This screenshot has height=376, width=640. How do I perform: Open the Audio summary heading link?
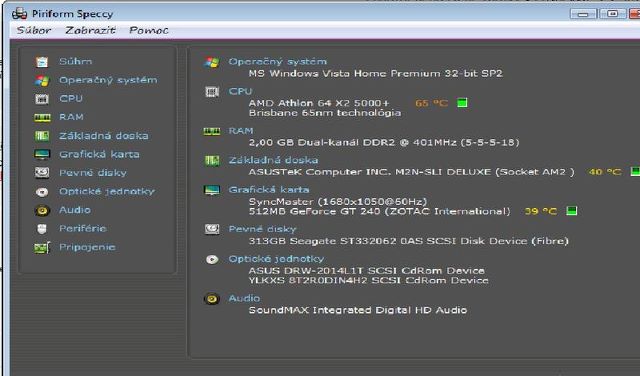(244, 298)
